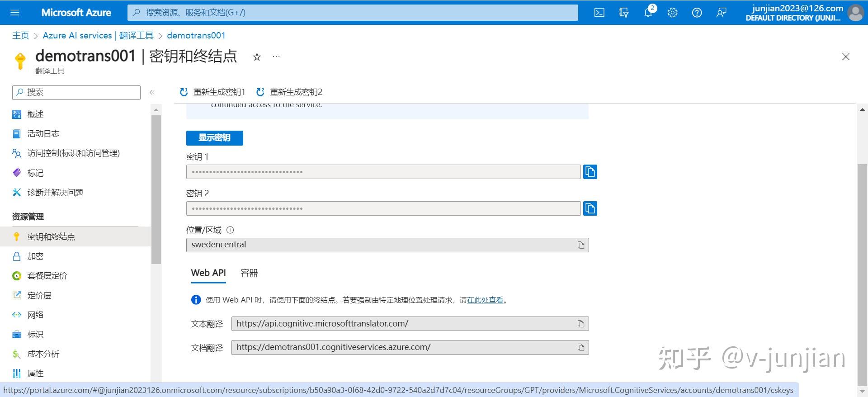Click the 密钥 2 masked key field

pos(383,208)
